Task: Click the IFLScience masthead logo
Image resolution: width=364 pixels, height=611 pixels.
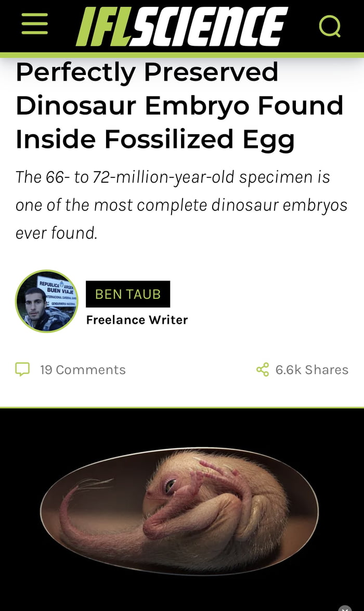Action: click(x=182, y=26)
